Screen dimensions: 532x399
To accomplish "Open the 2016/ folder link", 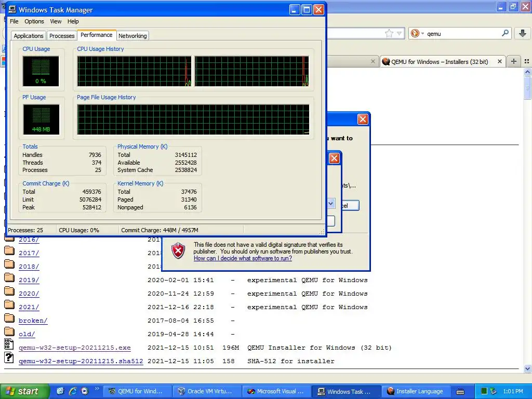I will tap(29, 240).
